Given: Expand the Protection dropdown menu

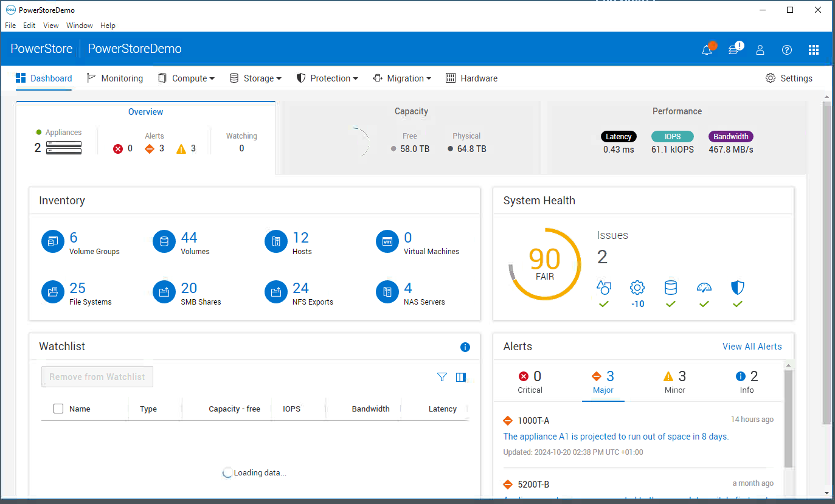Looking at the screenshot, I should [x=327, y=78].
